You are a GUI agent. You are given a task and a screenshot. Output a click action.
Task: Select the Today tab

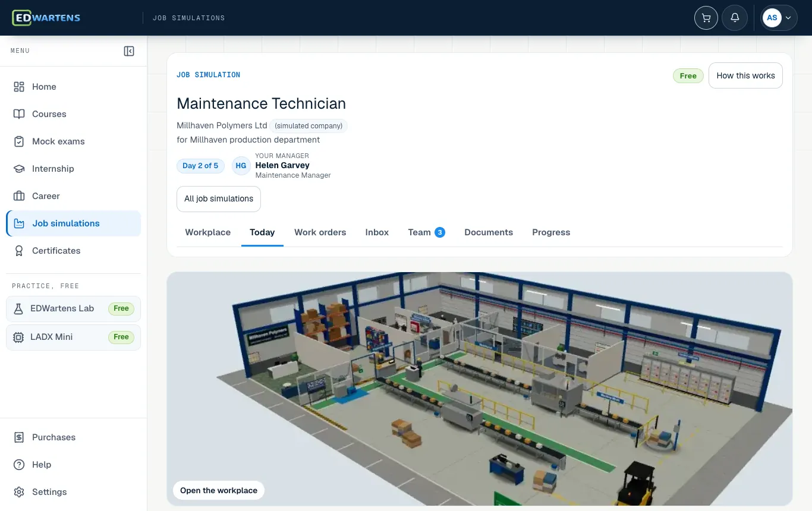262,232
